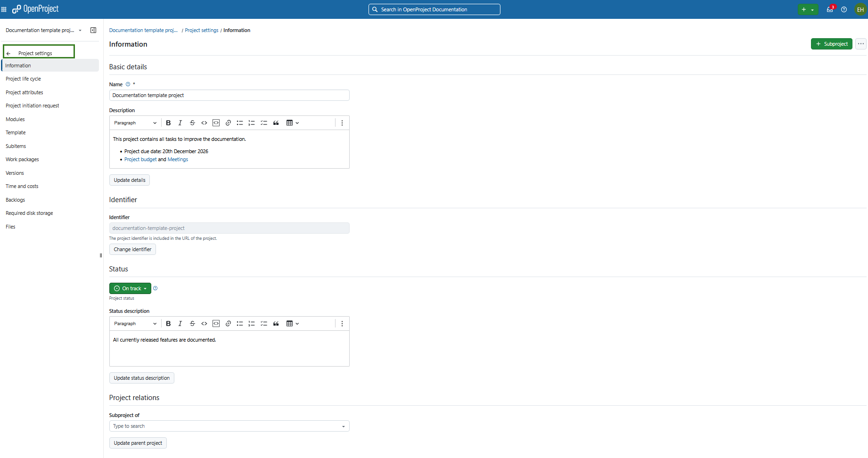868x458 pixels.
Task: Insert to-do list in Status description editor
Action: (264, 324)
